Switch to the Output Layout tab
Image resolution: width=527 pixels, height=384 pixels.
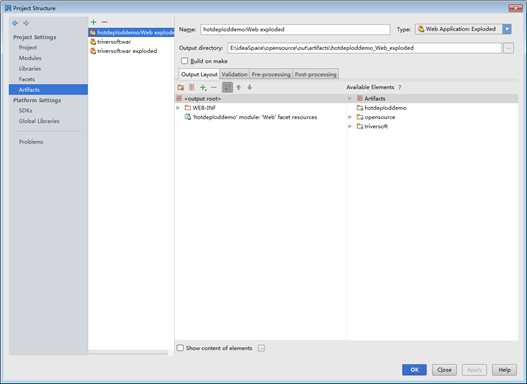199,74
